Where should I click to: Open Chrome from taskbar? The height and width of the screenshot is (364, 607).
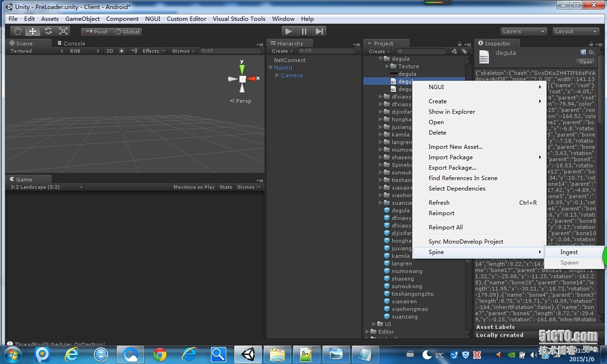point(160,355)
